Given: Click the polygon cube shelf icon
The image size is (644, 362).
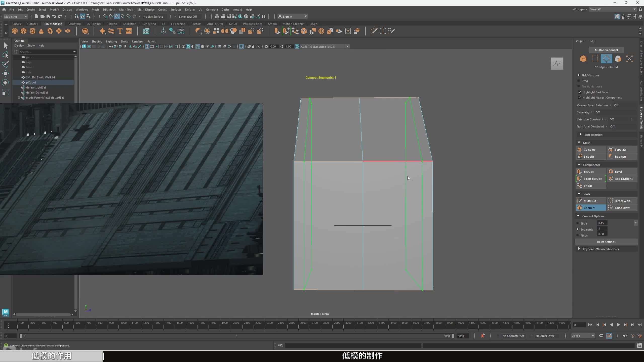Looking at the screenshot, I should [24, 31].
